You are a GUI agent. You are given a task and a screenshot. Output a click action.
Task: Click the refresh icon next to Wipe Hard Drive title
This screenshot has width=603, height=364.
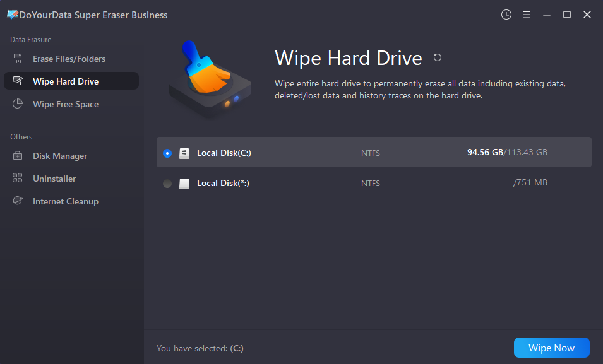pos(437,57)
